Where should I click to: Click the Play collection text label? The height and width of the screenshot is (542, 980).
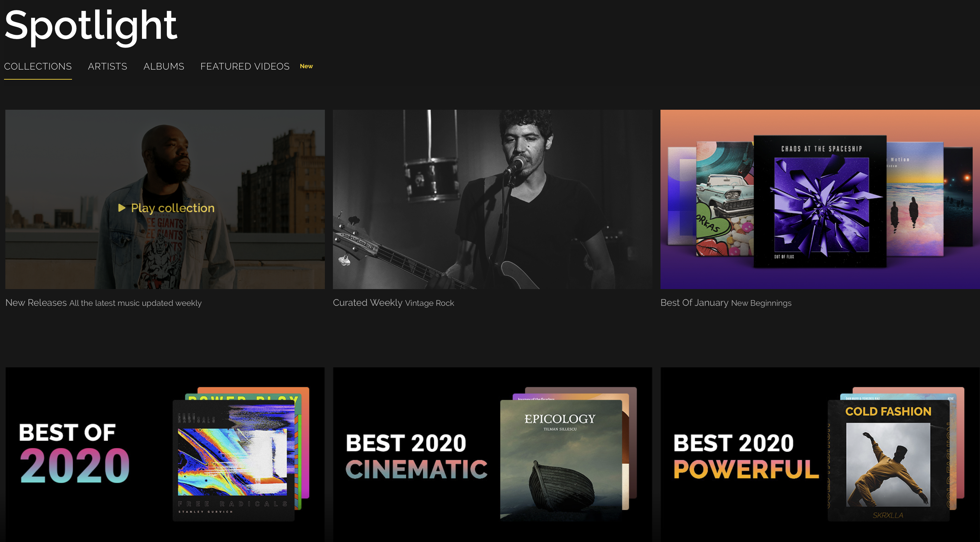pos(173,208)
